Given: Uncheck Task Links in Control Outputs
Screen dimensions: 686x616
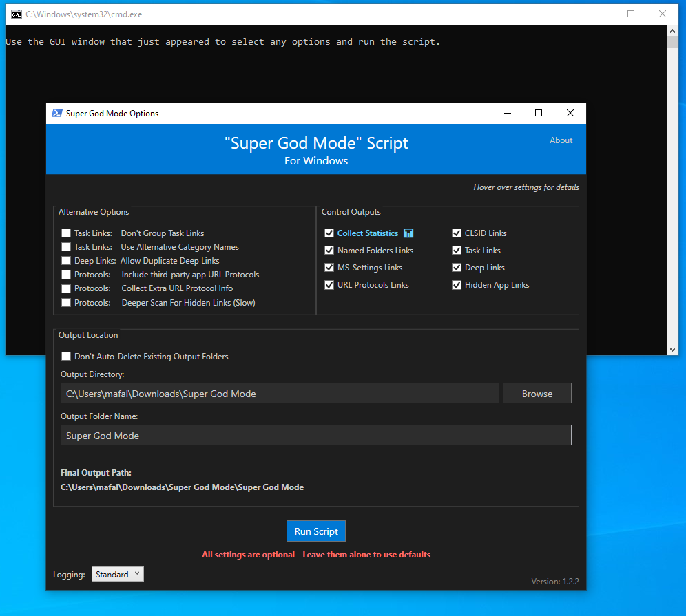Looking at the screenshot, I should tap(457, 250).
